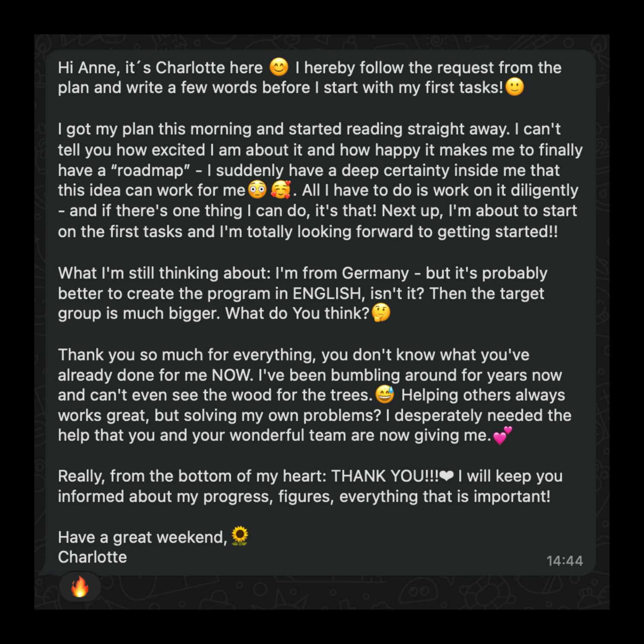Click the sunflower emoji after 'great weekend,'
This screenshot has height=644, width=644.
(x=240, y=537)
